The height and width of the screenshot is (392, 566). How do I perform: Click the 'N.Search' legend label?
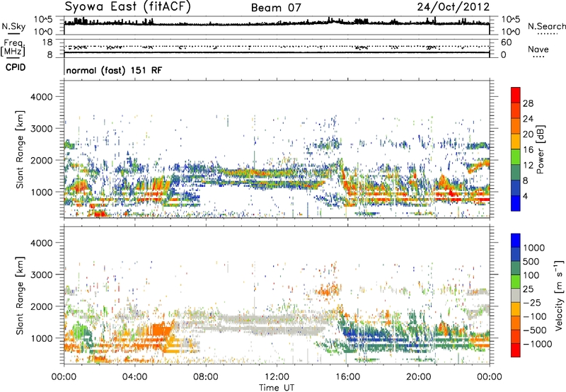(547, 26)
